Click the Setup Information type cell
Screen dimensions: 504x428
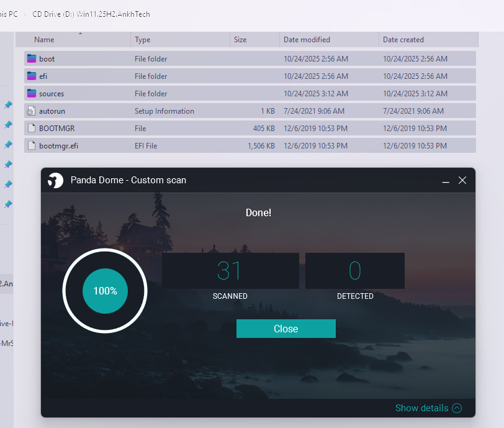(164, 111)
